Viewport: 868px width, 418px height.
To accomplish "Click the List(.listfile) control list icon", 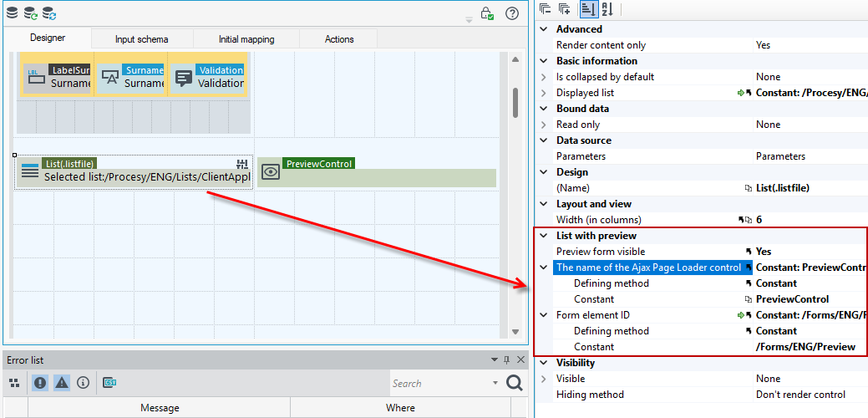I will (x=30, y=171).
